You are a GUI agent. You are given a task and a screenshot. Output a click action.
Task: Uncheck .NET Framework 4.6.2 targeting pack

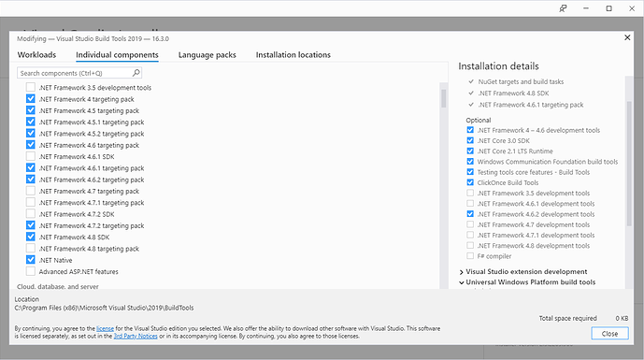[x=31, y=180]
